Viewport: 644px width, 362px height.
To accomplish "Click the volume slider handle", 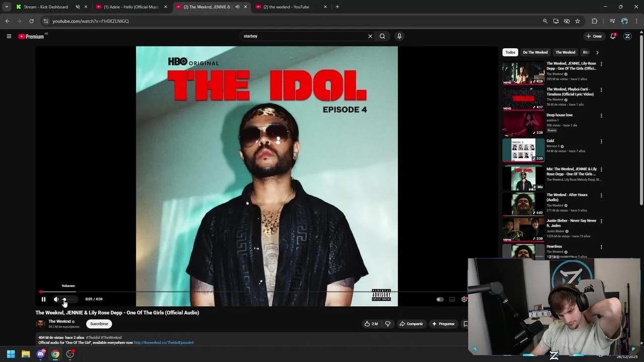I will click(x=64, y=299).
